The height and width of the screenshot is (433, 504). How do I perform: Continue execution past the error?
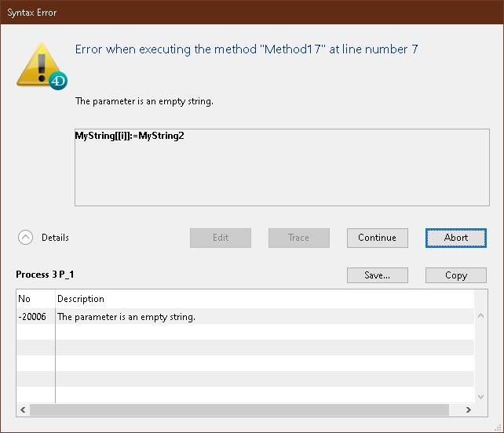377,238
